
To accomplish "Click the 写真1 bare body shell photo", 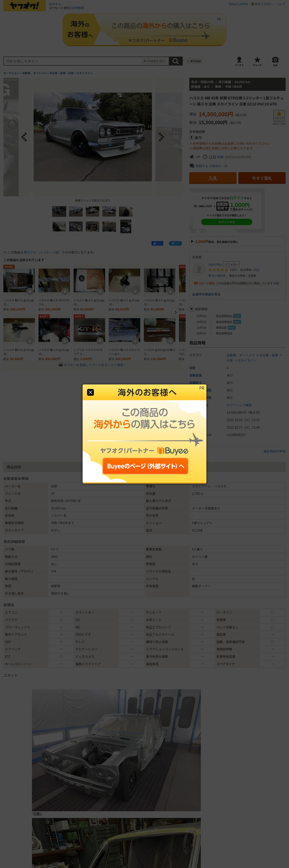I will tap(116, 750).
